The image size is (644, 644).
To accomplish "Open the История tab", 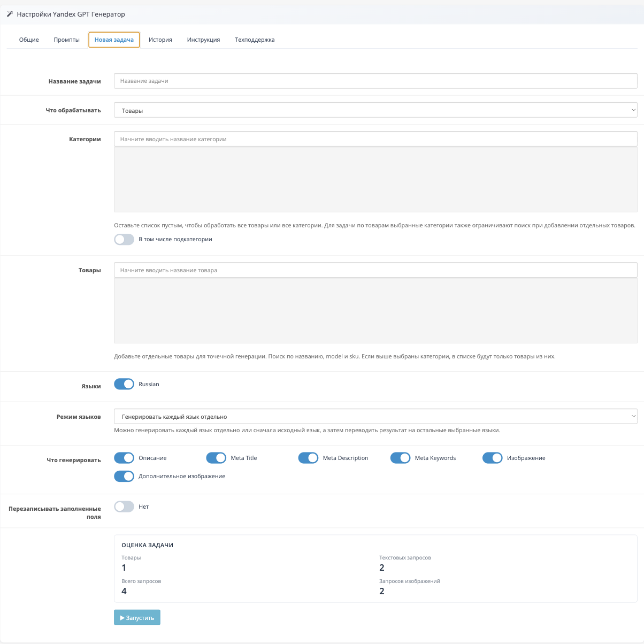I will (160, 40).
